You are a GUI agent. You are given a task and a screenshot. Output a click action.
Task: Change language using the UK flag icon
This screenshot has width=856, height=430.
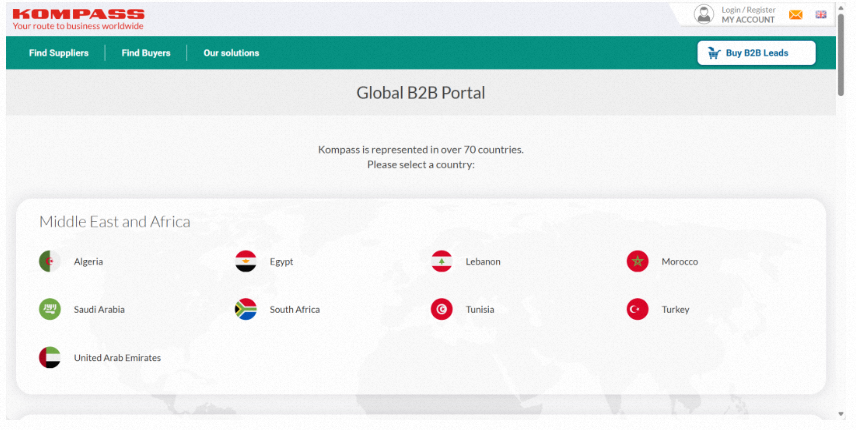(821, 15)
